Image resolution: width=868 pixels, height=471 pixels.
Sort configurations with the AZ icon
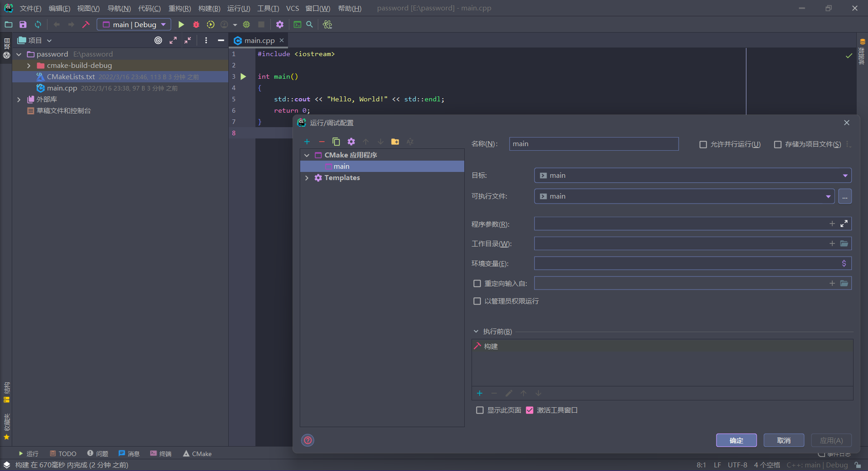click(410, 142)
